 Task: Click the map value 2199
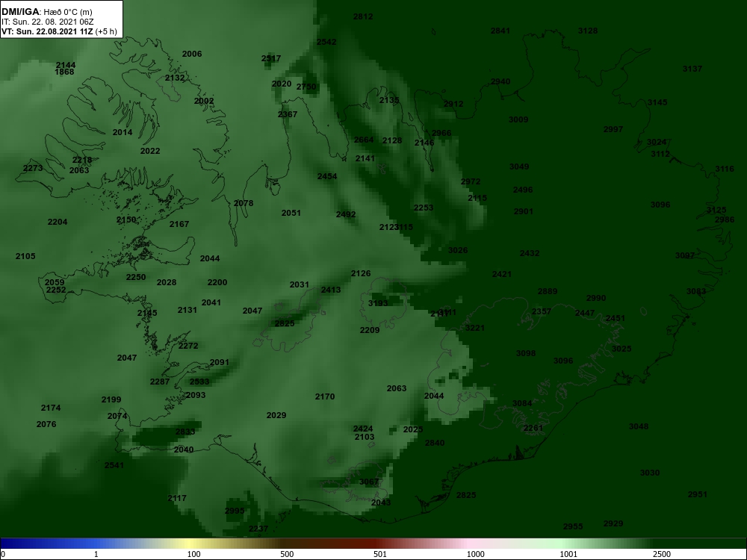[x=111, y=400]
